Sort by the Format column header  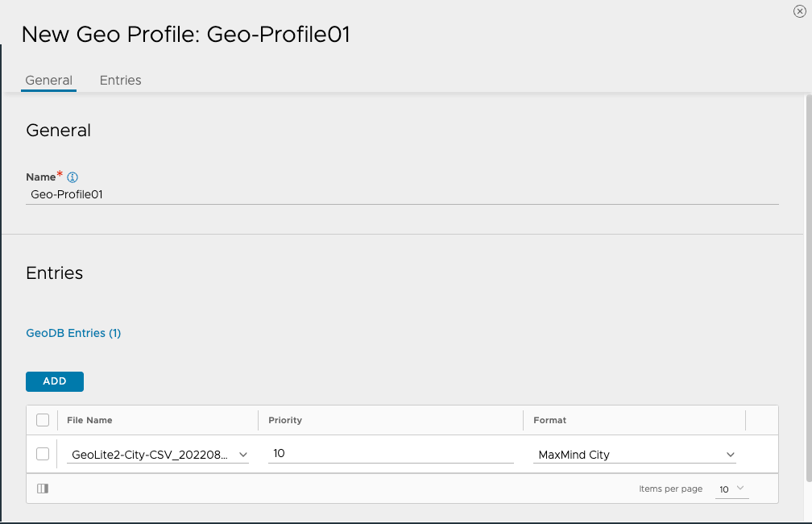tap(550, 420)
